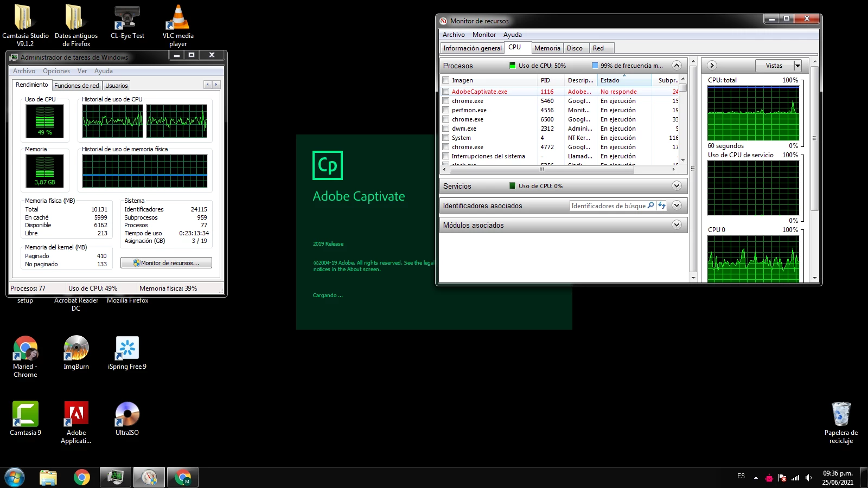Tick the perfmon.exe process checkbox
868x488 pixels.
(446, 110)
